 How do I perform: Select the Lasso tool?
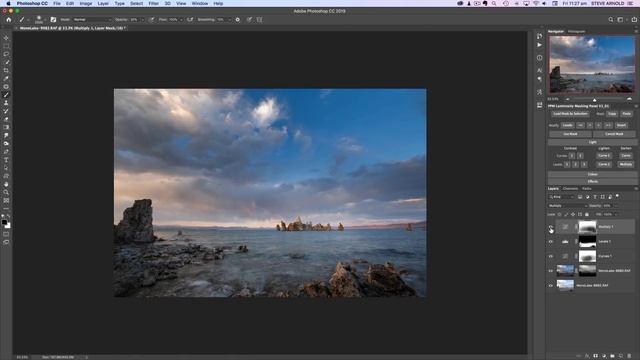pyautogui.click(x=6, y=54)
